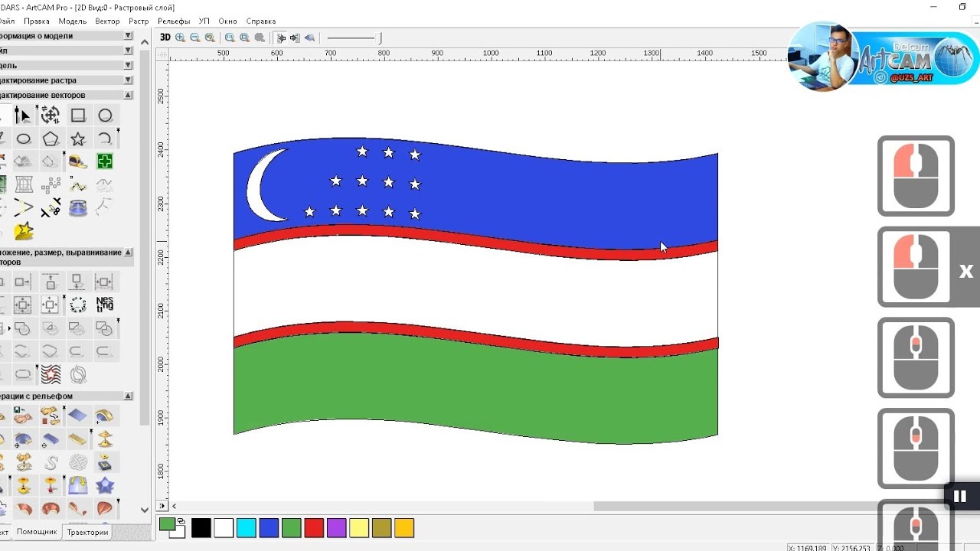
Task: Select the circle drawing tool
Action: pos(105,116)
